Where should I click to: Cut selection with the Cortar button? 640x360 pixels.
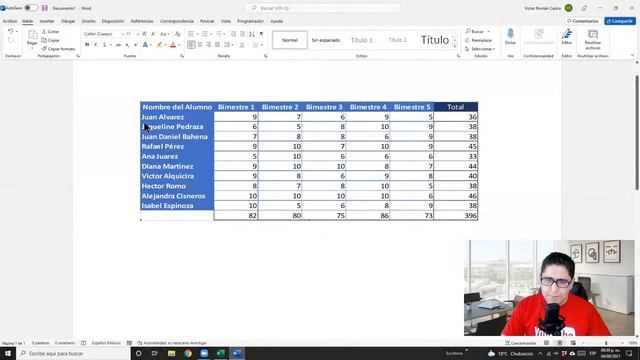[51, 31]
